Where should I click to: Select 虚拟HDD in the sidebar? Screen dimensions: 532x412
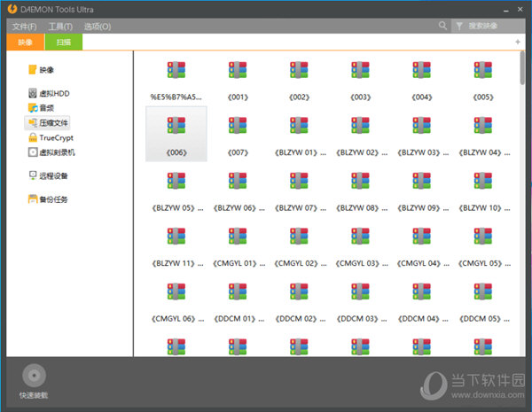point(49,93)
